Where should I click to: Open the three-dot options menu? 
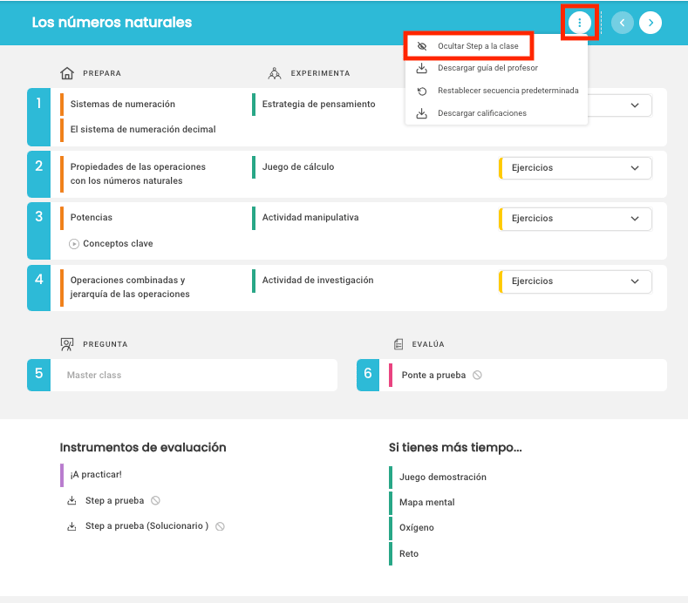point(580,22)
